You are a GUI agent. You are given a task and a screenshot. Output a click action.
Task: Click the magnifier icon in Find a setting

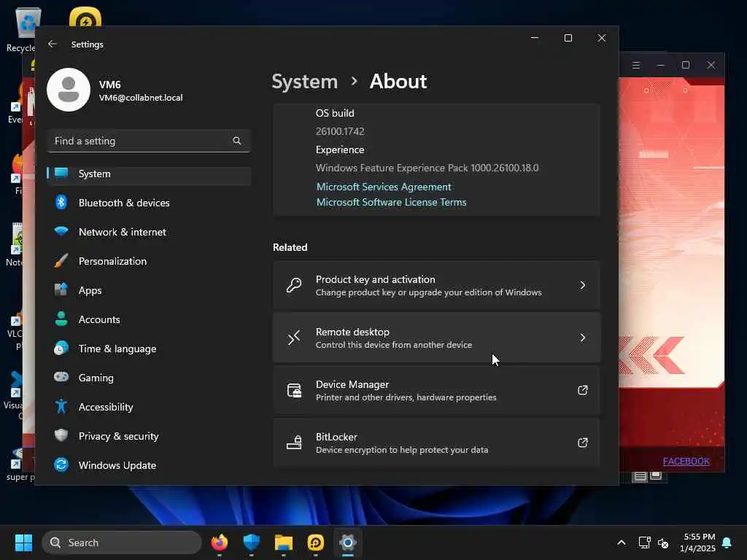(x=237, y=141)
